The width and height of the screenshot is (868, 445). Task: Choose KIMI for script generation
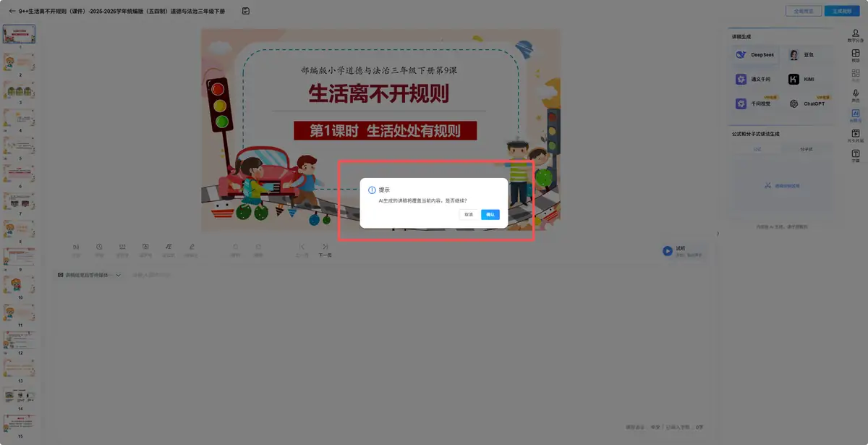pyautogui.click(x=809, y=79)
